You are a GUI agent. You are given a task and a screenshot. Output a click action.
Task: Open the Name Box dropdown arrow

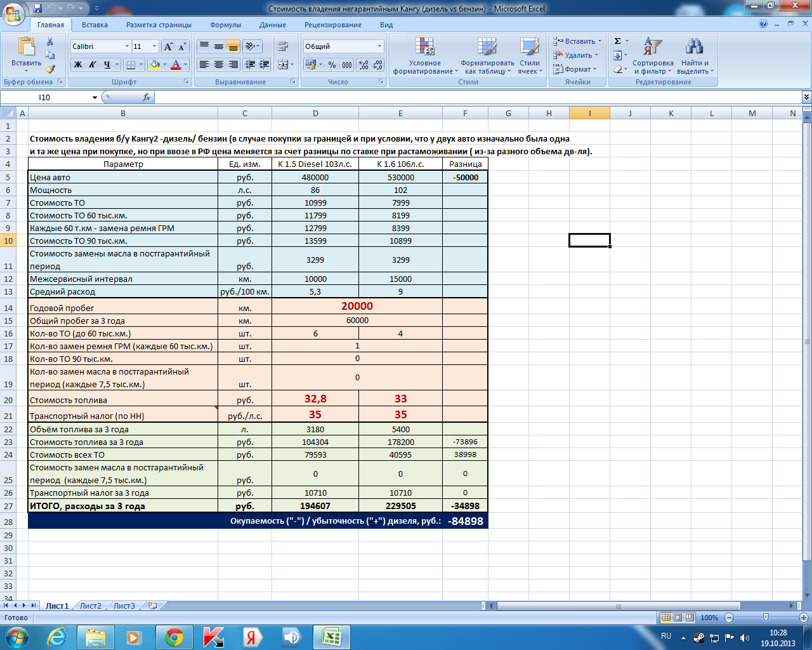[x=95, y=97]
